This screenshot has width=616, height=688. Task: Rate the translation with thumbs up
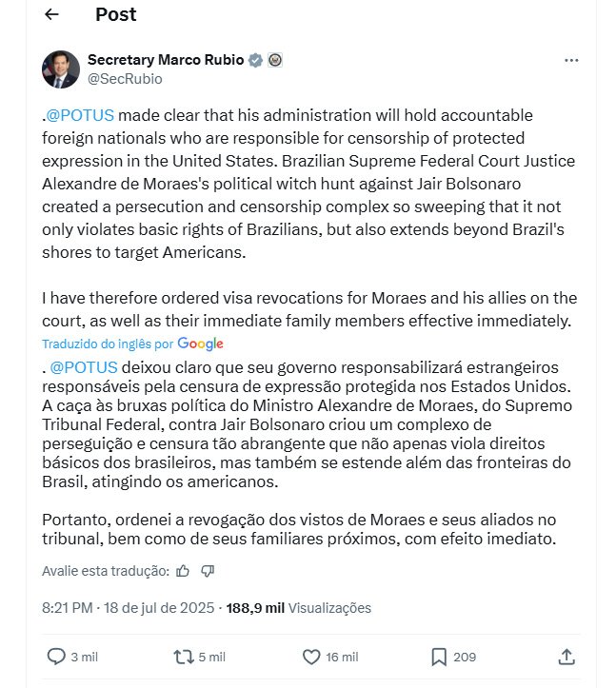coord(183,571)
